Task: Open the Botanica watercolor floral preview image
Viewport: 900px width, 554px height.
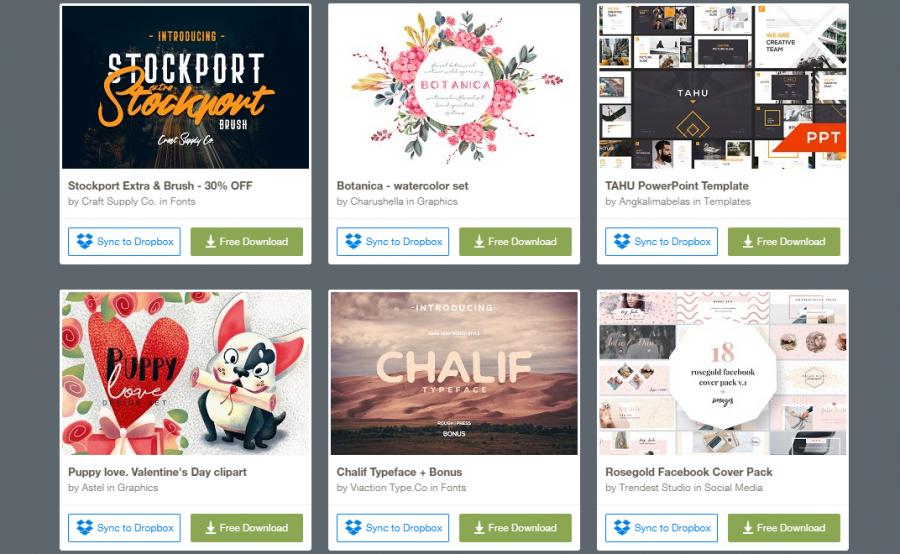Action: [x=454, y=87]
